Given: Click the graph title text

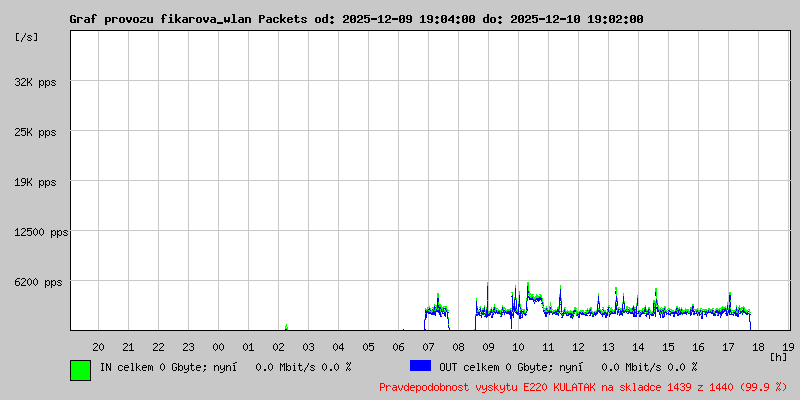Looking at the screenshot, I should point(356,19).
